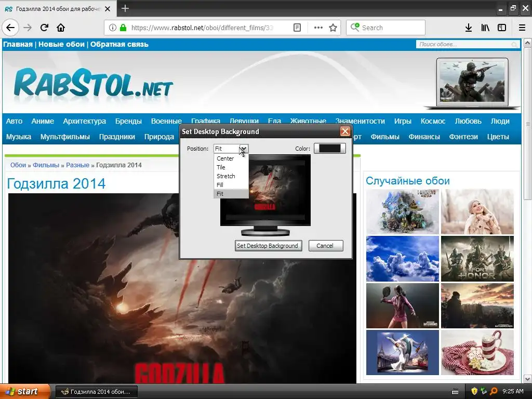Bookmark this page with the star icon
Image resolution: width=532 pixels, height=399 pixels.
coord(333,28)
